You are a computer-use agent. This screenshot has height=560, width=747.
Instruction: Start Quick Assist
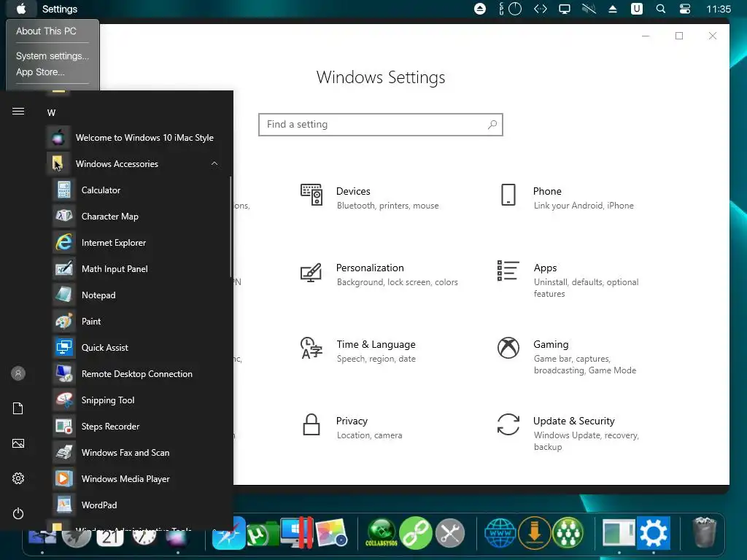pyautogui.click(x=138, y=347)
